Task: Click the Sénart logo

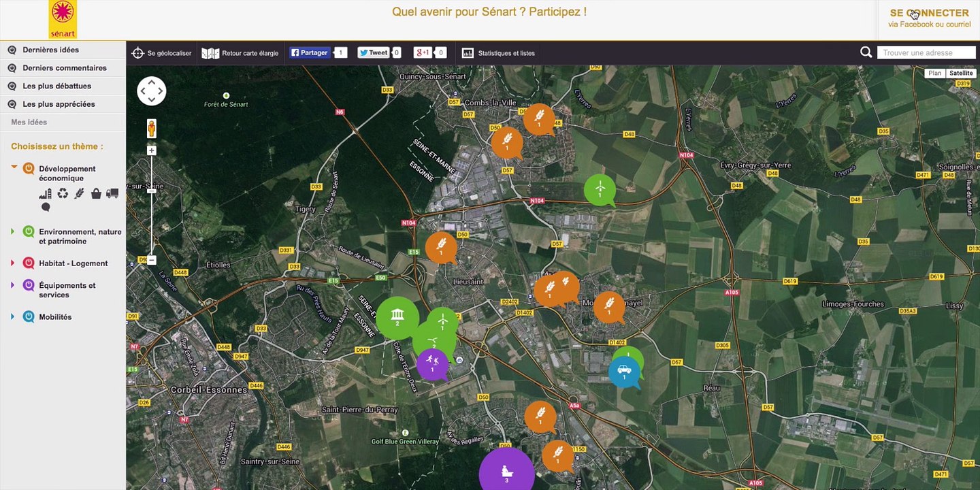Action: tap(63, 19)
